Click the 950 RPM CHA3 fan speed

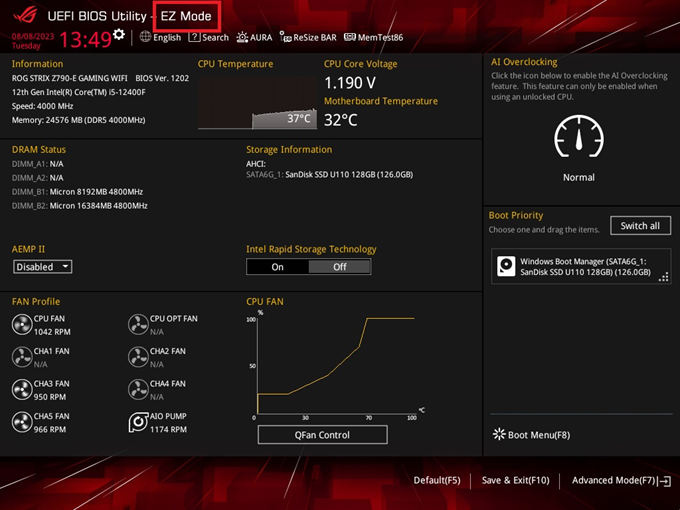coord(50,397)
